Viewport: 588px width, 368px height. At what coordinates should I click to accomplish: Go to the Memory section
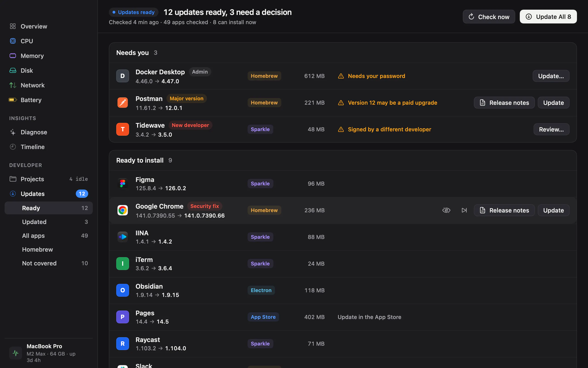point(49,56)
